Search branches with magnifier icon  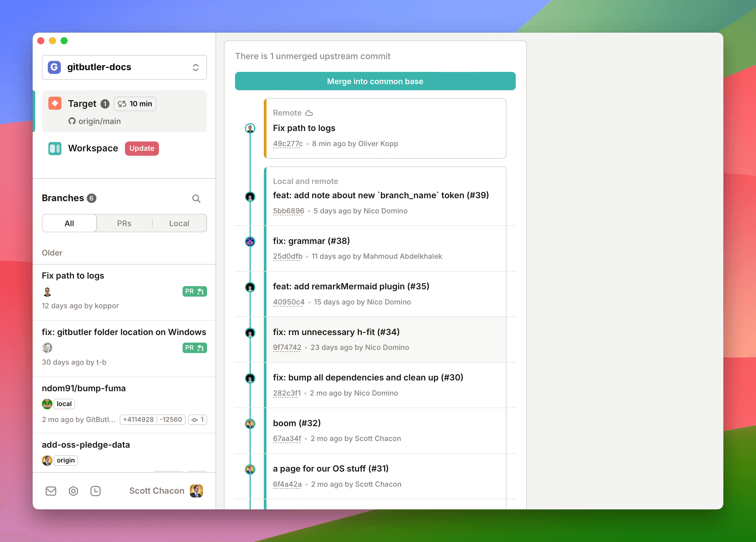tap(196, 199)
